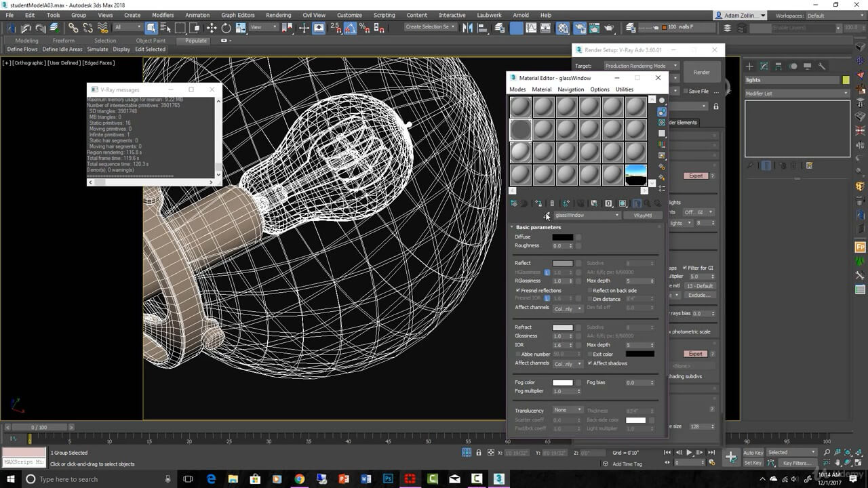Open the Create tab in command panel
The height and width of the screenshot is (488, 868).
pos(750,66)
